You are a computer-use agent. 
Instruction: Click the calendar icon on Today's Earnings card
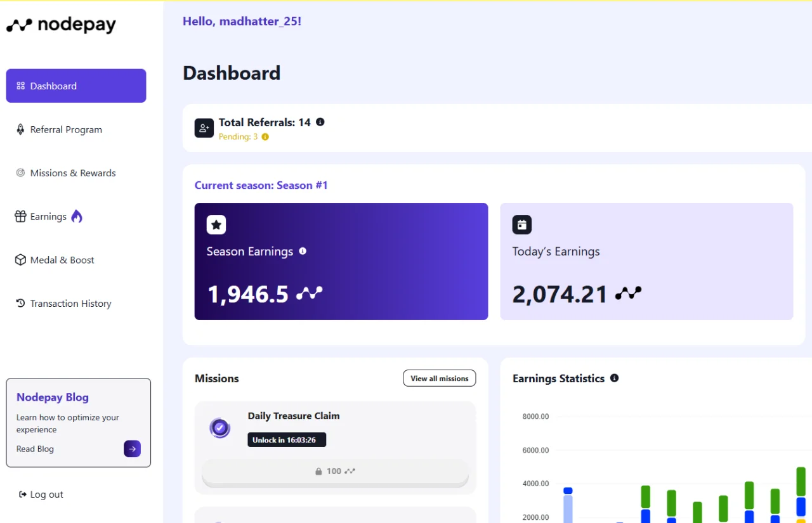[522, 224]
